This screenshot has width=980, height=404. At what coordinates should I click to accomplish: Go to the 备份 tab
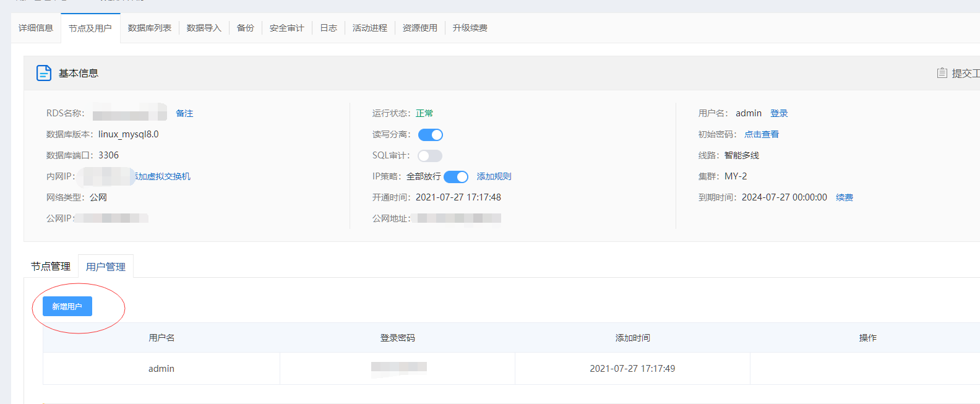(x=246, y=28)
